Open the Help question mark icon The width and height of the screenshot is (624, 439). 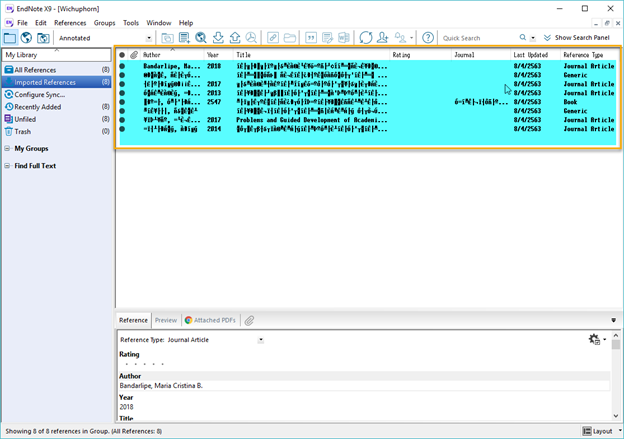click(428, 38)
